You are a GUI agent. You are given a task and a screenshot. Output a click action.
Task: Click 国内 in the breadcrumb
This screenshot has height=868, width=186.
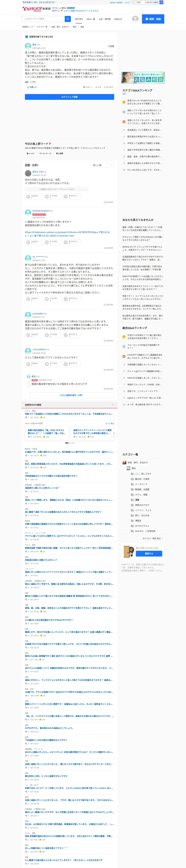(x=75, y=27)
